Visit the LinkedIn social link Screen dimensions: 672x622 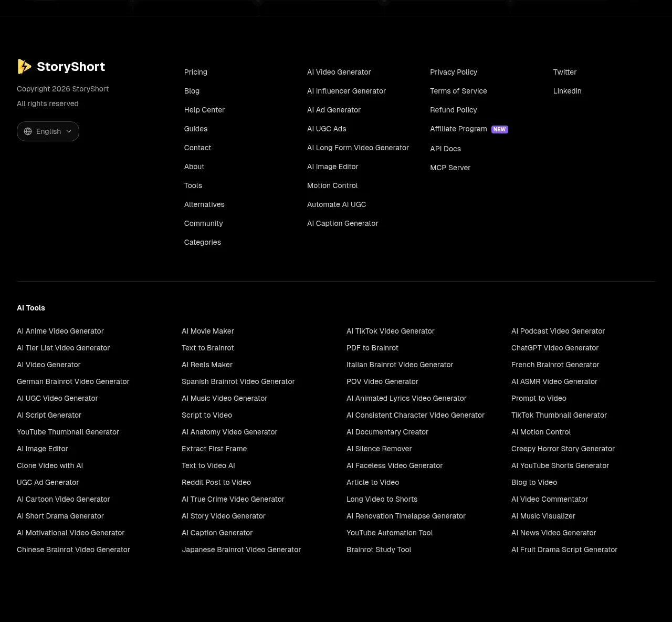(567, 91)
